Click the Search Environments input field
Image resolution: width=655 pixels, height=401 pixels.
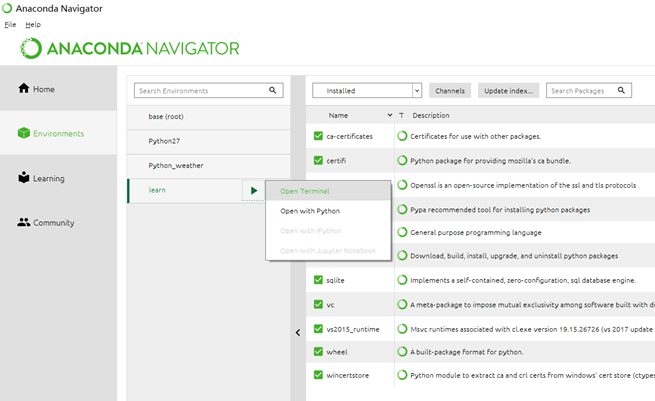click(x=208, y=90)
